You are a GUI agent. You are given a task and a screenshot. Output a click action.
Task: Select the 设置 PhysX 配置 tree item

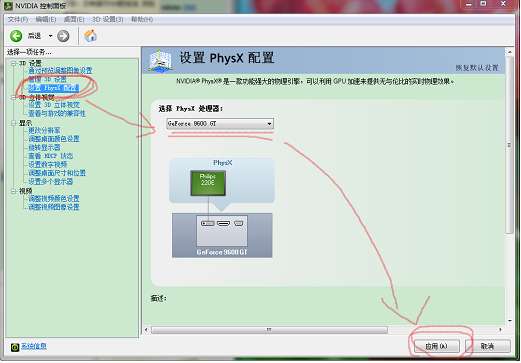click(x=54, y=88)
